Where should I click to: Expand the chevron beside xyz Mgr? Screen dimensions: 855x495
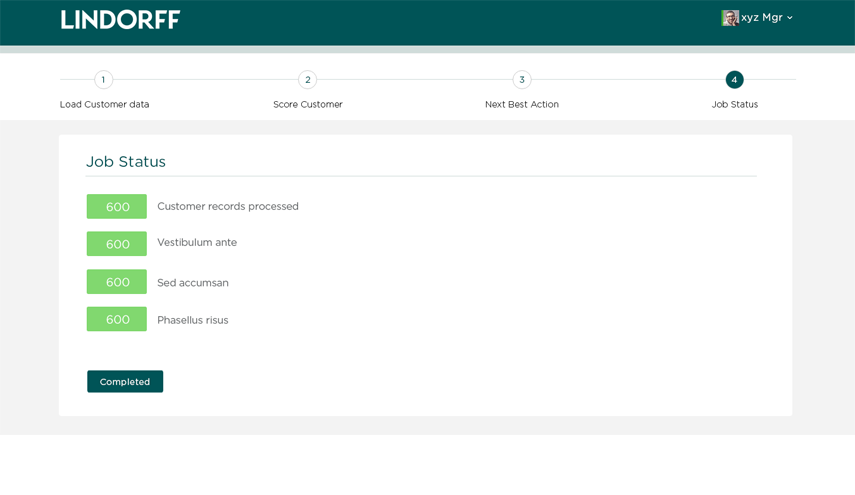tap(790, 18)
